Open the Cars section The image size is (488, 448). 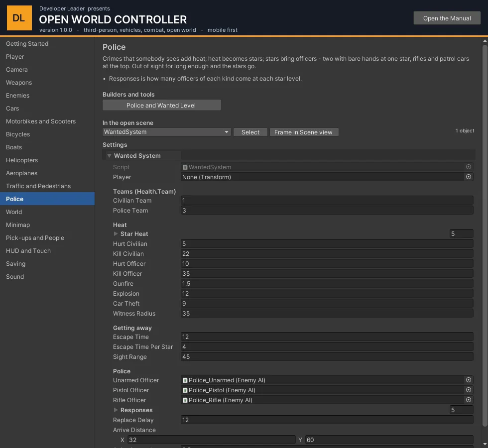(47, 109)
